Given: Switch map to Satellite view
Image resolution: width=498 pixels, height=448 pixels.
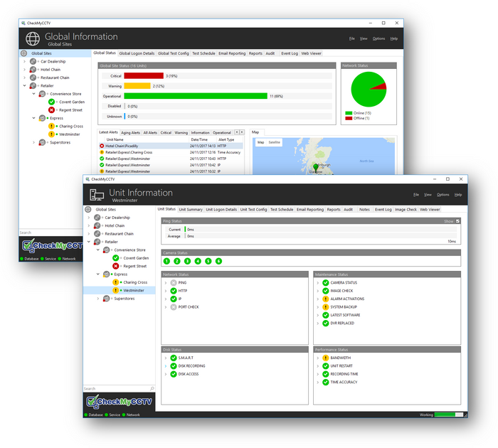Looking at the screenshot, I should click(274, 142).
